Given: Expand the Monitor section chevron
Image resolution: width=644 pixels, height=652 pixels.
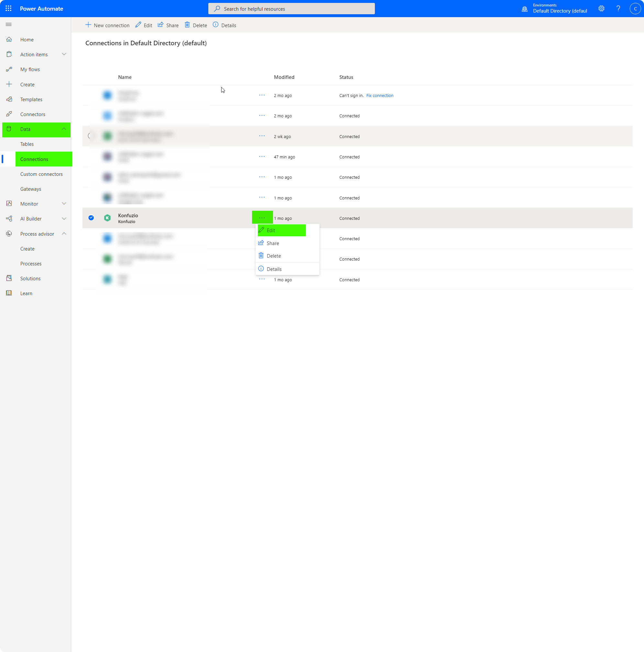Looking at the screenshot, I should click(64, 204).
